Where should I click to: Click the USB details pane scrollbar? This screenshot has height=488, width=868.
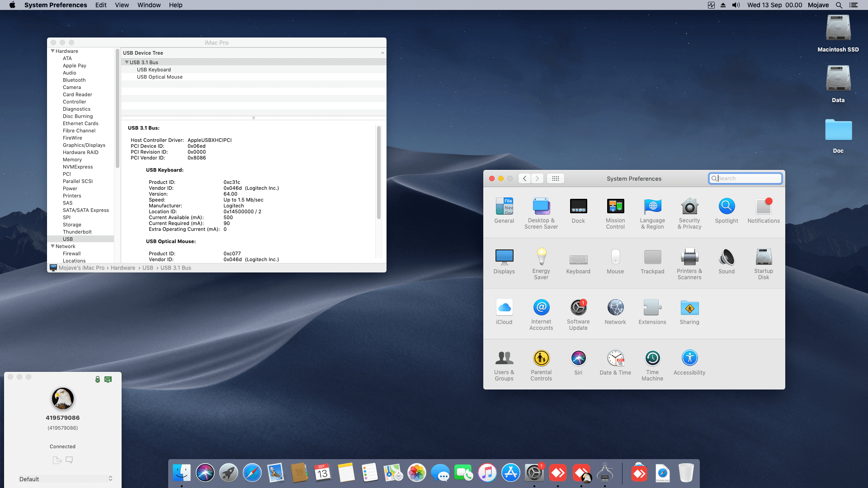click(379, 173)
